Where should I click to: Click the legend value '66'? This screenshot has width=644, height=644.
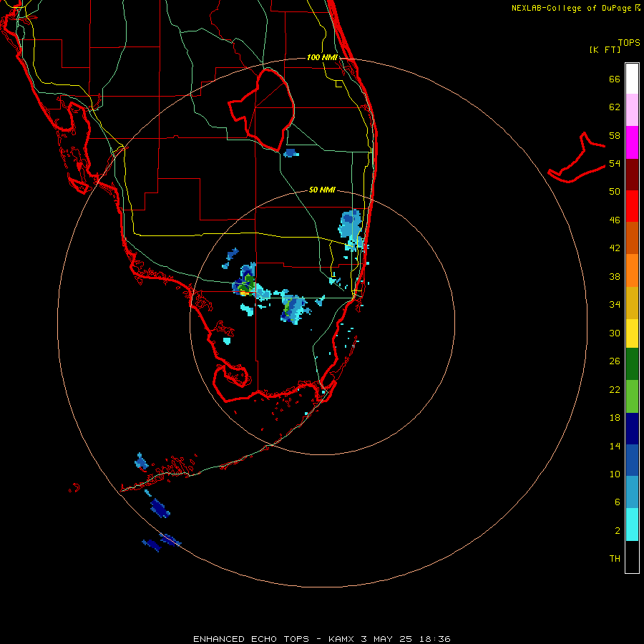tap(615, 79)
